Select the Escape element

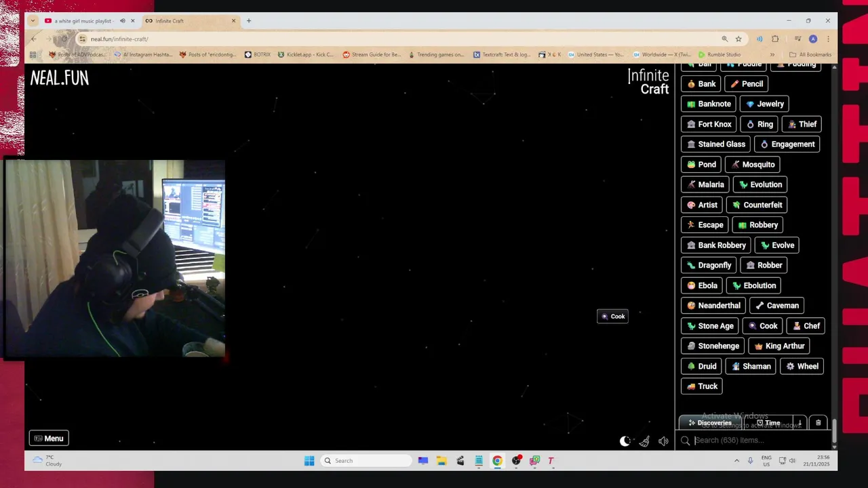705,225
